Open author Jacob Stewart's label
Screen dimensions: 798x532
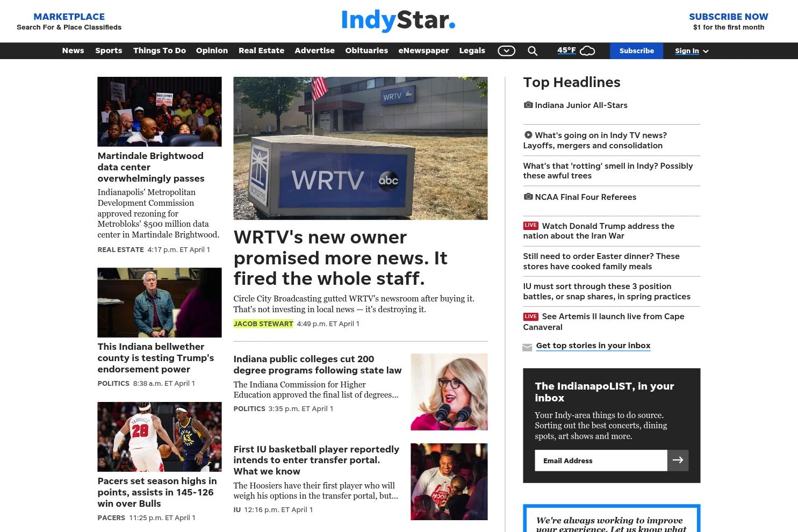coord(263,323)
